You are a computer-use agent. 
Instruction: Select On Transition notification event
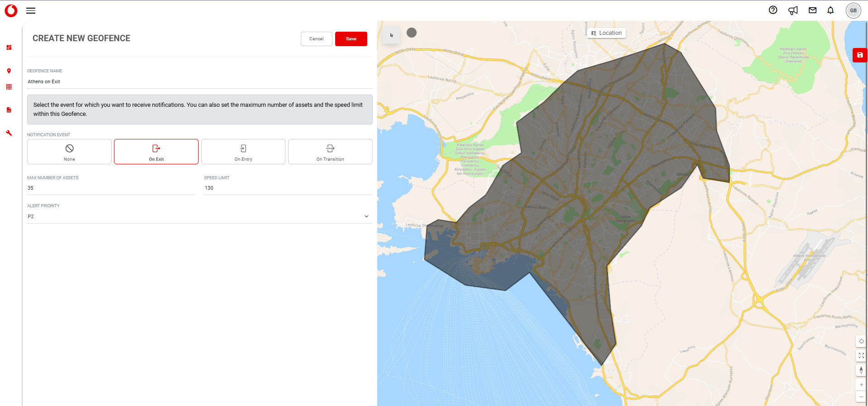(x=330, y=152)
